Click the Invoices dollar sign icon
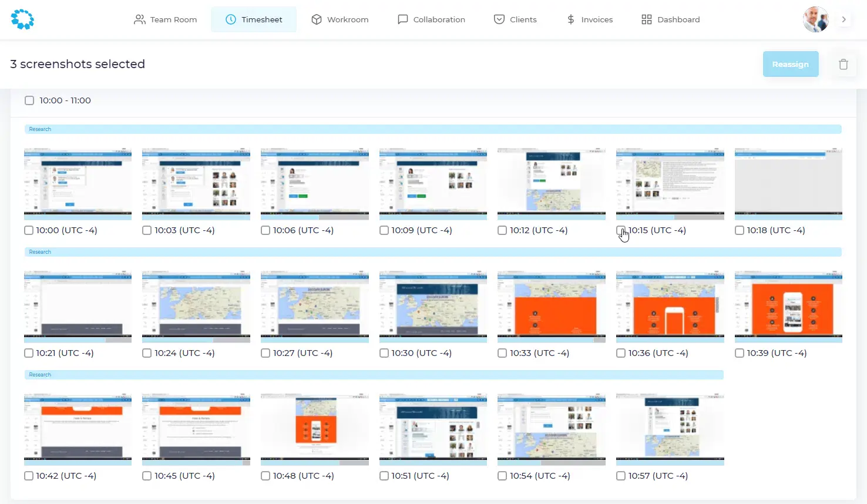867x504 pixels. [570, 19]
